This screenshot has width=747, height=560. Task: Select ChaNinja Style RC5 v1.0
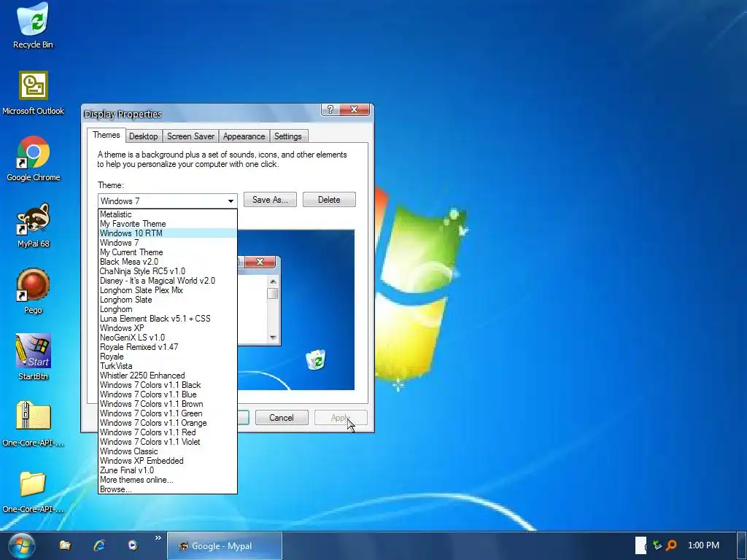pos(168,271)
